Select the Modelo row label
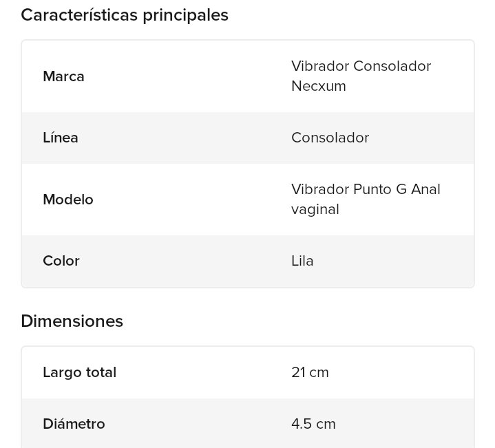This screenshot has width=495, height=448. coord(68,200)
